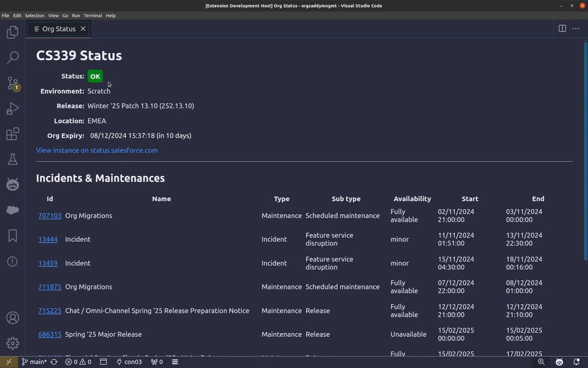Open the Extensions view
The height and width of the screenshot is (368, 588).
pos(13,134)
